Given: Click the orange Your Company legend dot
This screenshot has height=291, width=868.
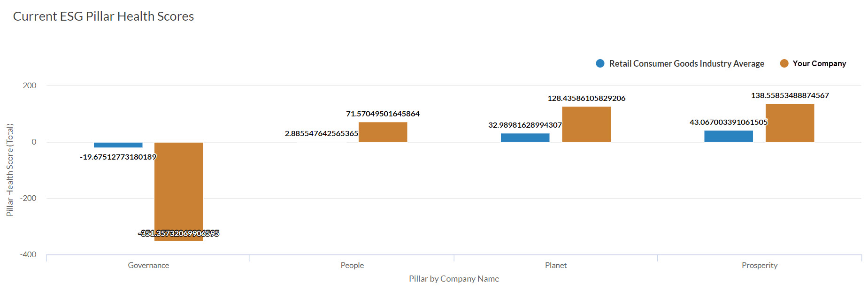Looking at the screenshot, I should click(784, 63).
